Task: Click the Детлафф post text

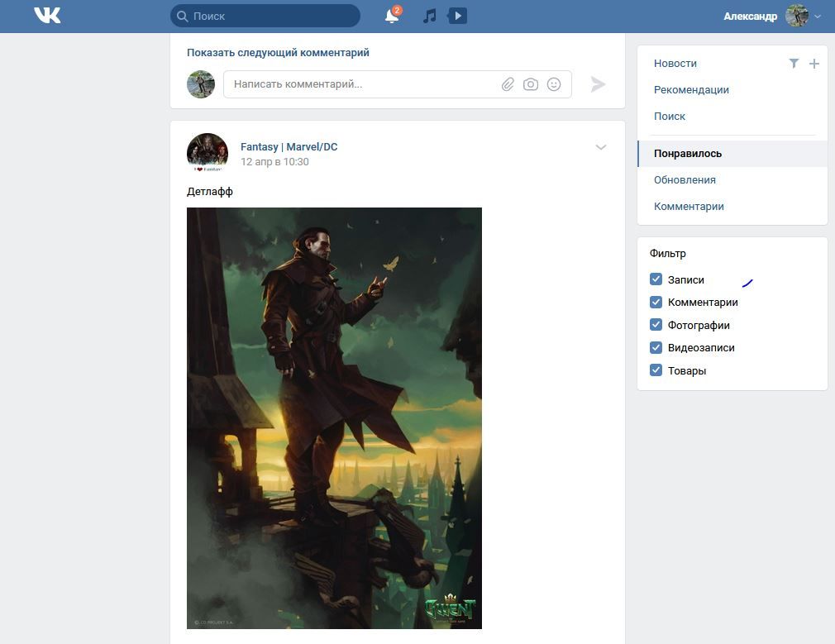Action: [x=210, y=192]
